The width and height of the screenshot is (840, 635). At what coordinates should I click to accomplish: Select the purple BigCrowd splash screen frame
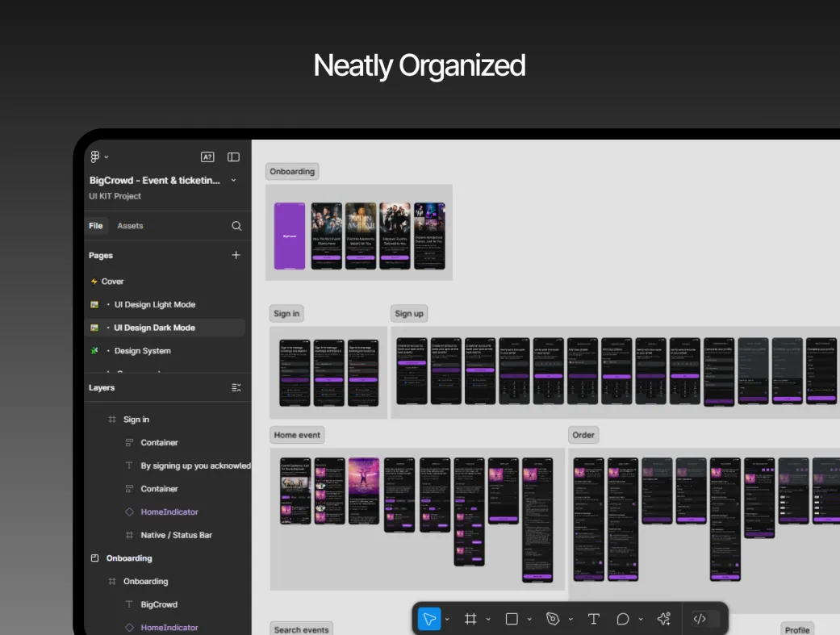tap(290, 236)
